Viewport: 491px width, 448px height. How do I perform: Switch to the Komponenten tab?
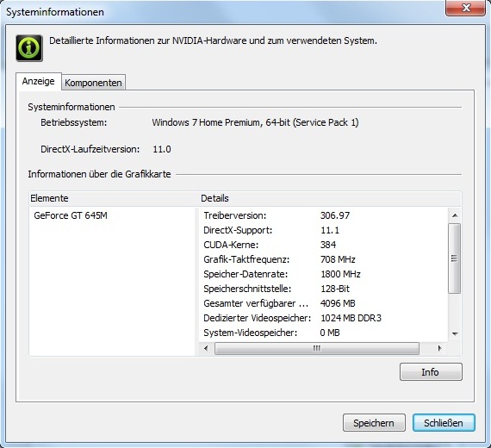point(93,83)
